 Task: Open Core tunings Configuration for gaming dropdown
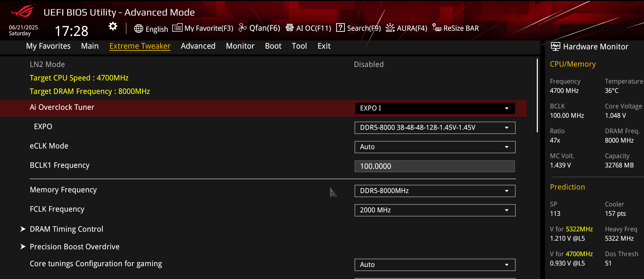tap(435, 264)
